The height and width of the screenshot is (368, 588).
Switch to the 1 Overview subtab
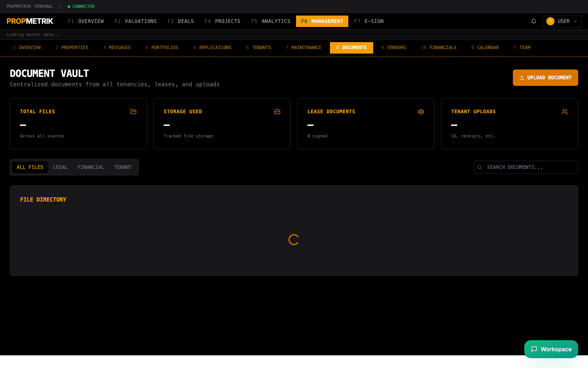point(27,47)
